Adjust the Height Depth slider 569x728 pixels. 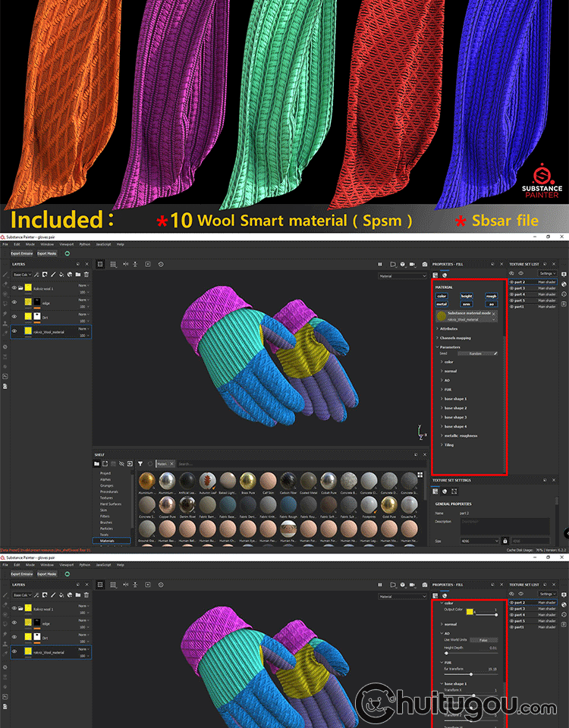470,653
